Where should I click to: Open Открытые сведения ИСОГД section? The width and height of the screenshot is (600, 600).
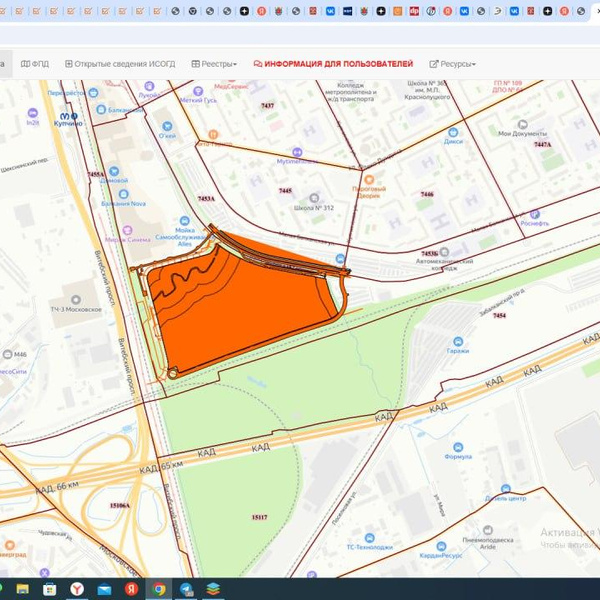[x=120, y=64]
